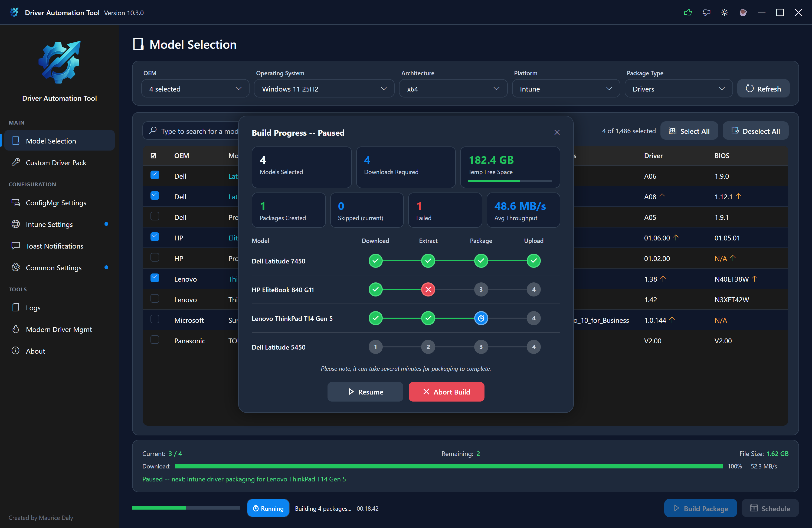Click the title bar app icon
The width and height of the screenshot is (812, 528).
14,13
